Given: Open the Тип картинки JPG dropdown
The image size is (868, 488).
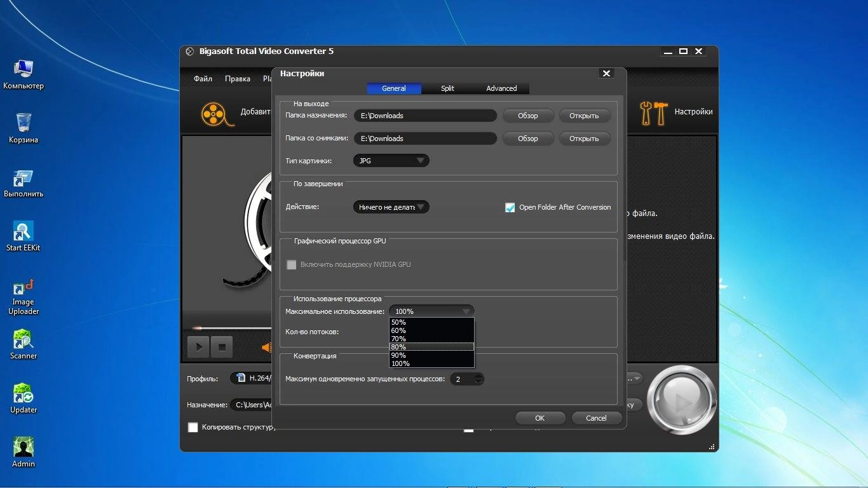Looking at the screenshot, I should 391,161.
